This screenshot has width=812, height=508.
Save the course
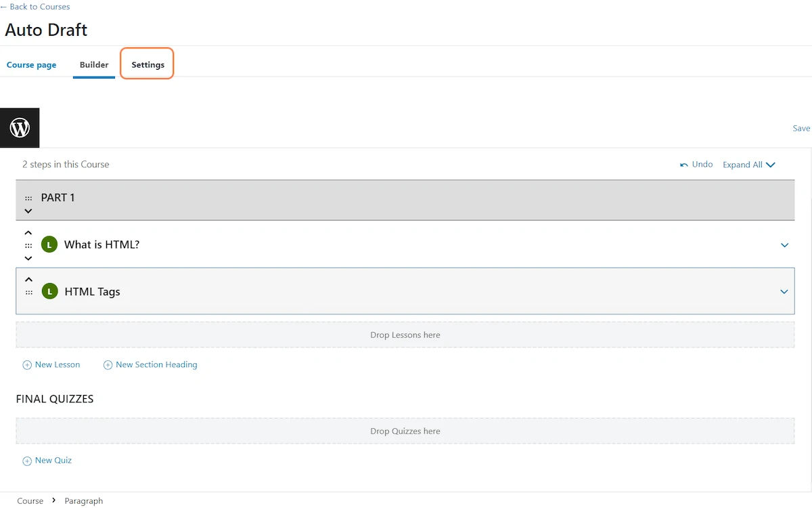(x=801, y=128)
